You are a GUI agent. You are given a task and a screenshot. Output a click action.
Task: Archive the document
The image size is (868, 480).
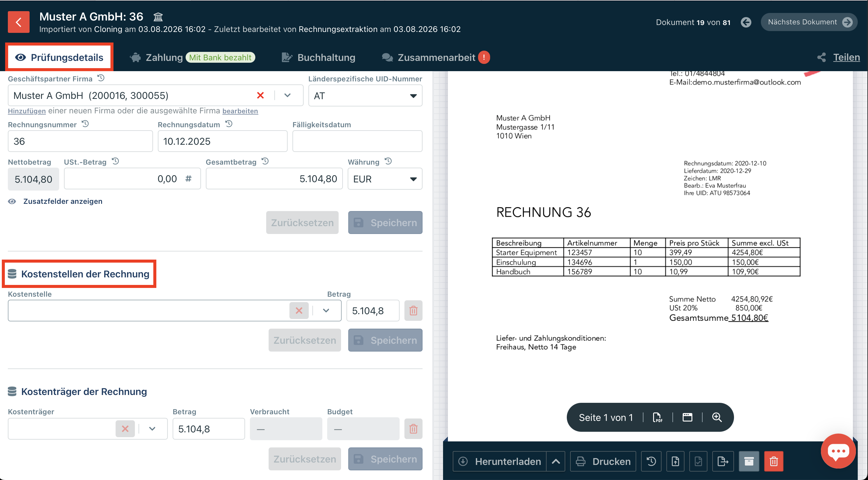[749, 461]
